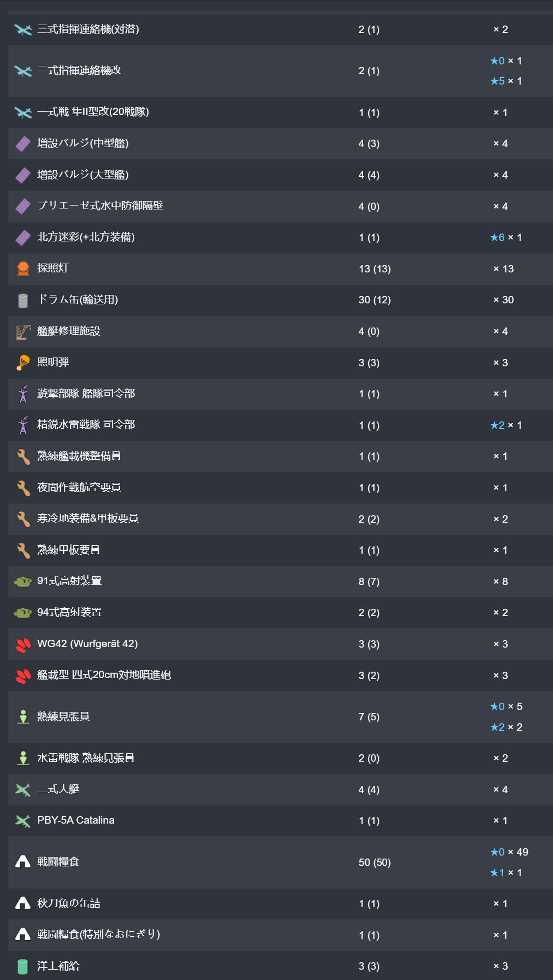Click the green gun director icon for 91式高射装置
Viewport: 553px width, 980px height.
[x=23, y=581]
